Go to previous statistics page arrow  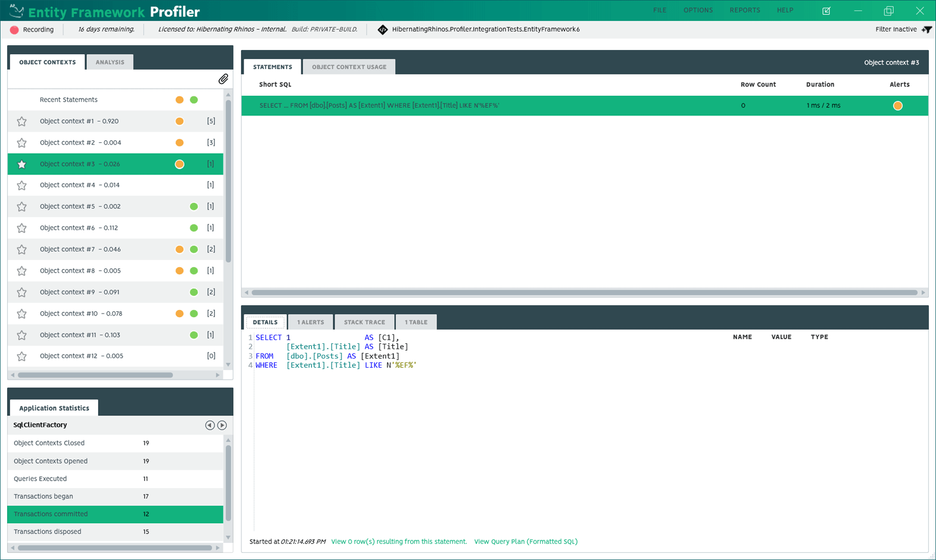coord(210,425)
